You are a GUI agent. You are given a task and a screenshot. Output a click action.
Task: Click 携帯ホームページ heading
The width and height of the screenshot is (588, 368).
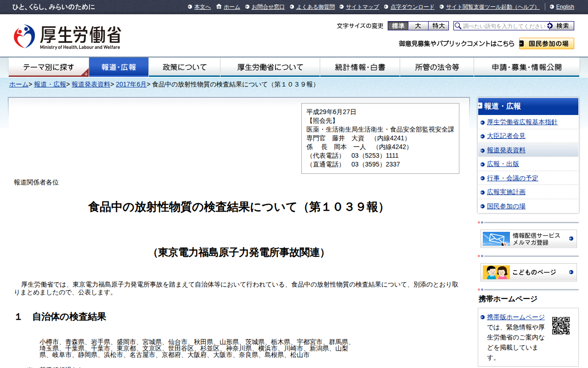(508, 299)
